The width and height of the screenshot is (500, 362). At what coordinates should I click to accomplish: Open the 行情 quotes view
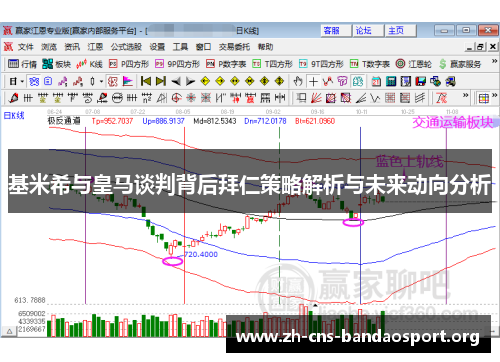click(x=22, y=64)
